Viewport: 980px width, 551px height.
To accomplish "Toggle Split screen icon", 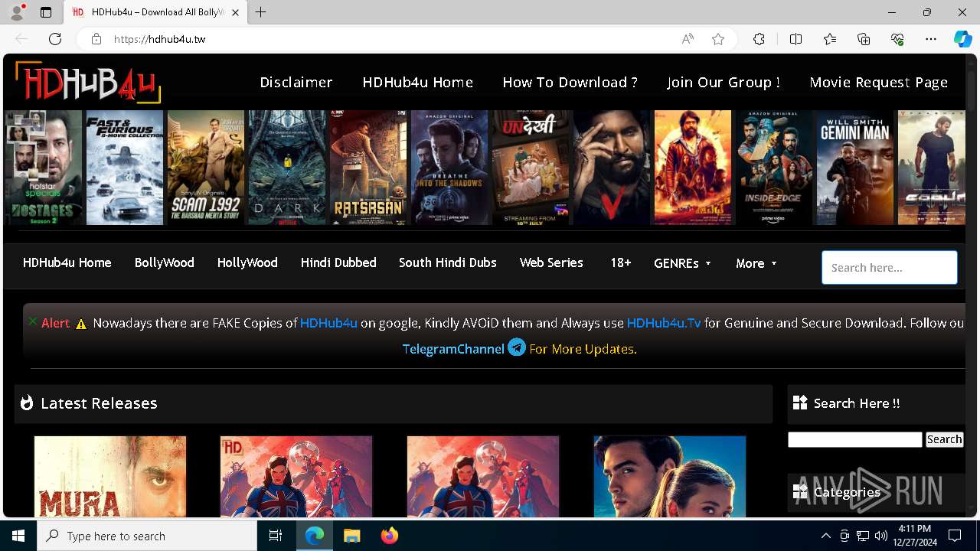I will pyautogui.click(x=795, y=39).
